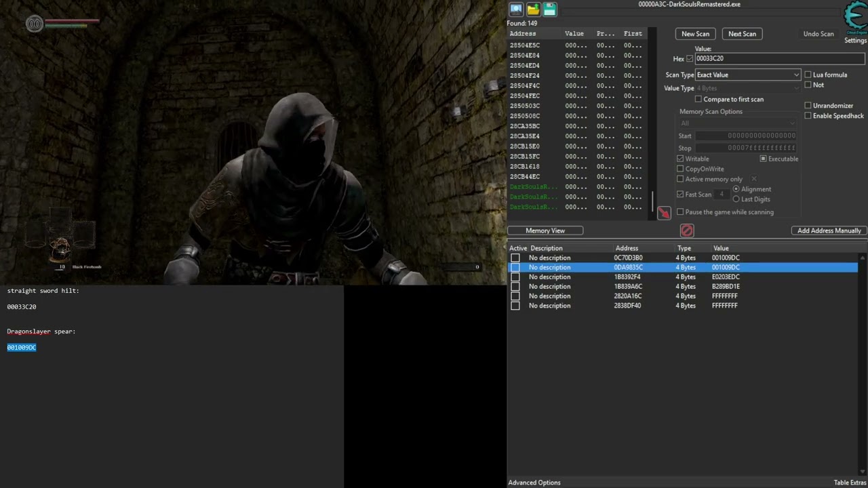Open Memory View
The height and width of the screenshot is (488, 868).
pos(545,230)
